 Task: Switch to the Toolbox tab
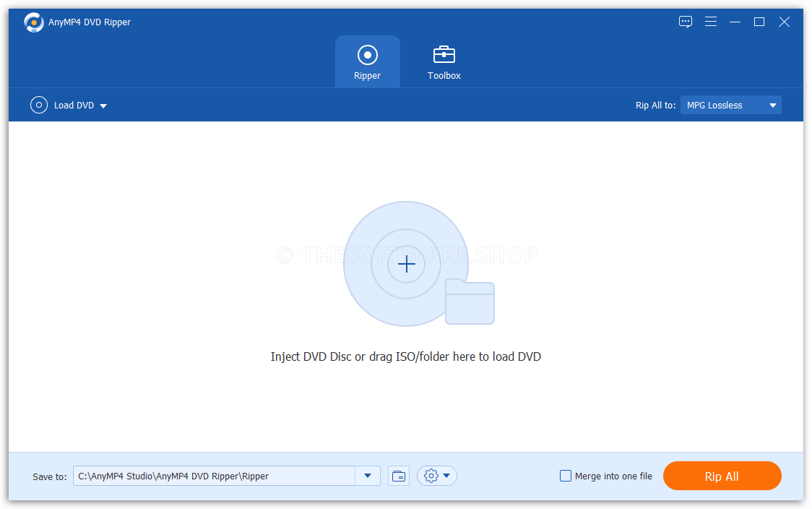pos(444,61)
